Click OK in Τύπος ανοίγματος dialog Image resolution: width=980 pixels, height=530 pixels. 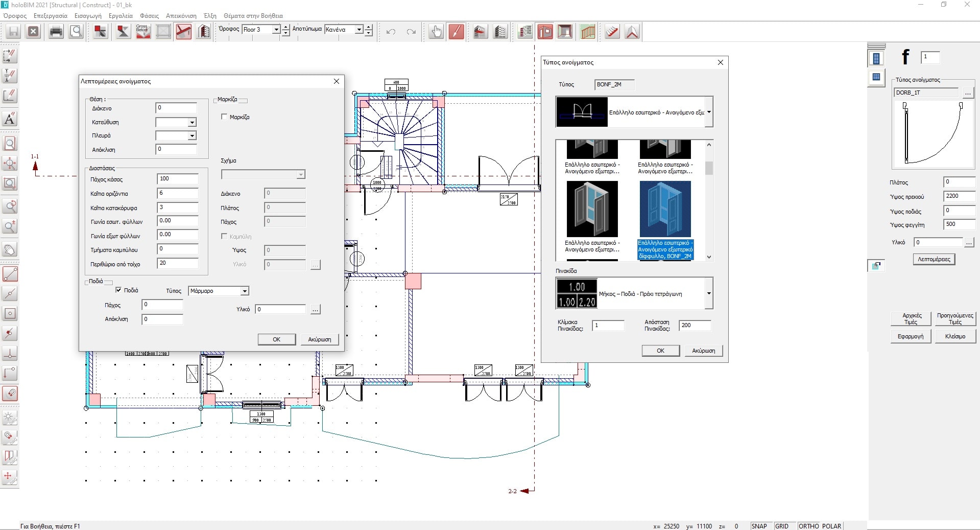[x=660, y=351]
